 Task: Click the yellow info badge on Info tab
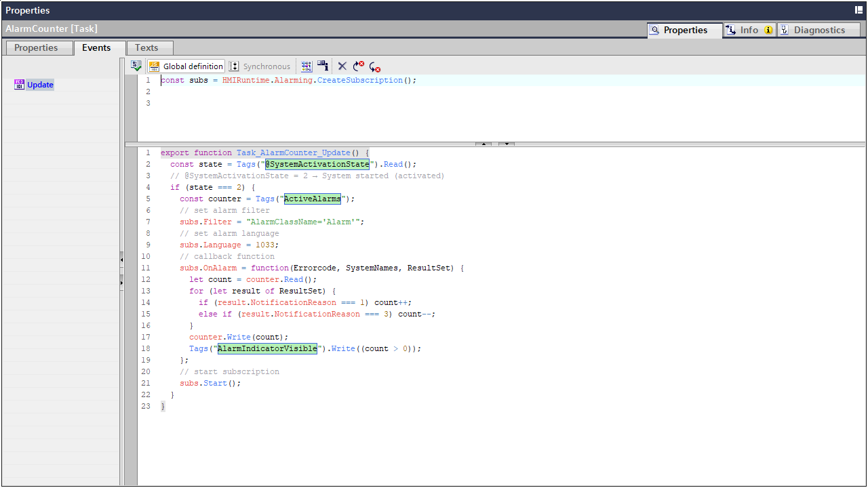click(768, 30)
